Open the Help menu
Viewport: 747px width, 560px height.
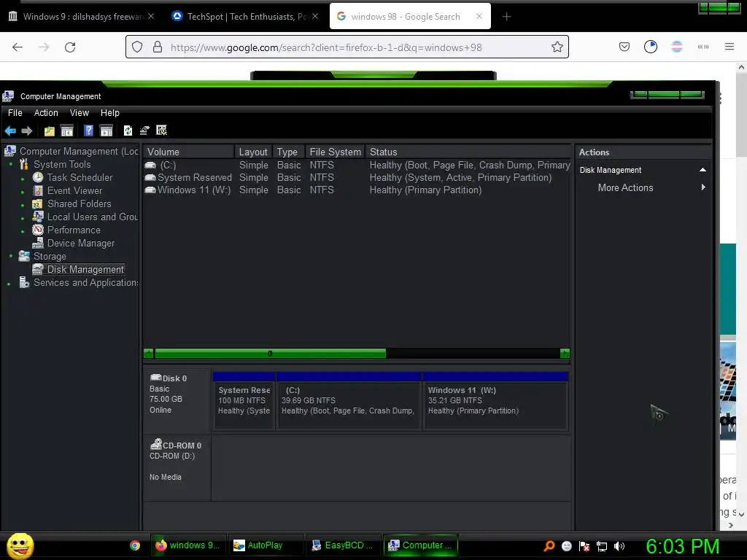coord(109,113)
